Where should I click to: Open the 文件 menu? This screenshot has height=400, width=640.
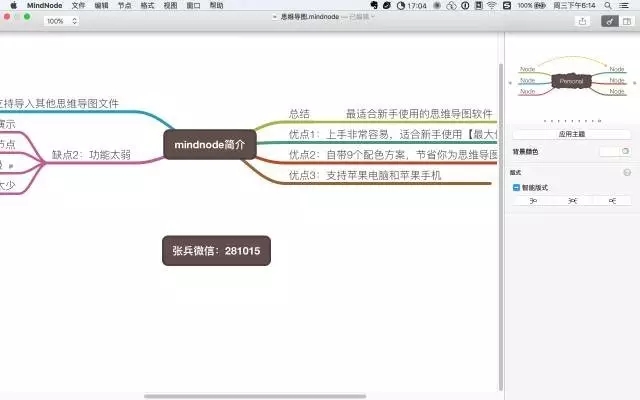click(x=78, y=5)
